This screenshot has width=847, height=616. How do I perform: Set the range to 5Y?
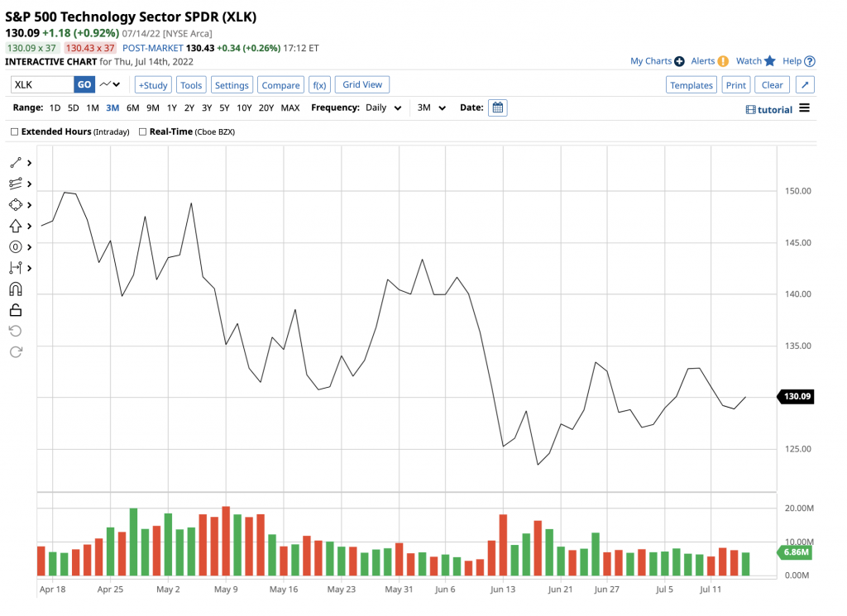coord(225,107)
